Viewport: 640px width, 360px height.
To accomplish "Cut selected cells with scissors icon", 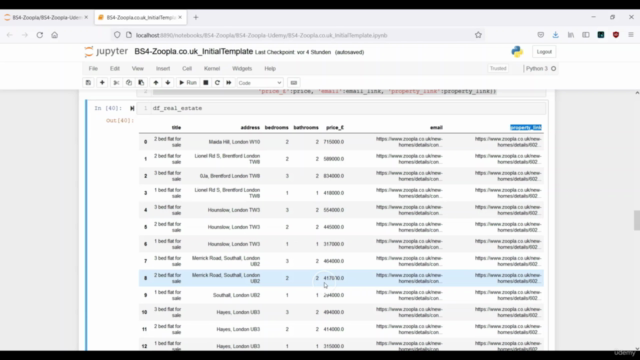I will tap(116, 83).
